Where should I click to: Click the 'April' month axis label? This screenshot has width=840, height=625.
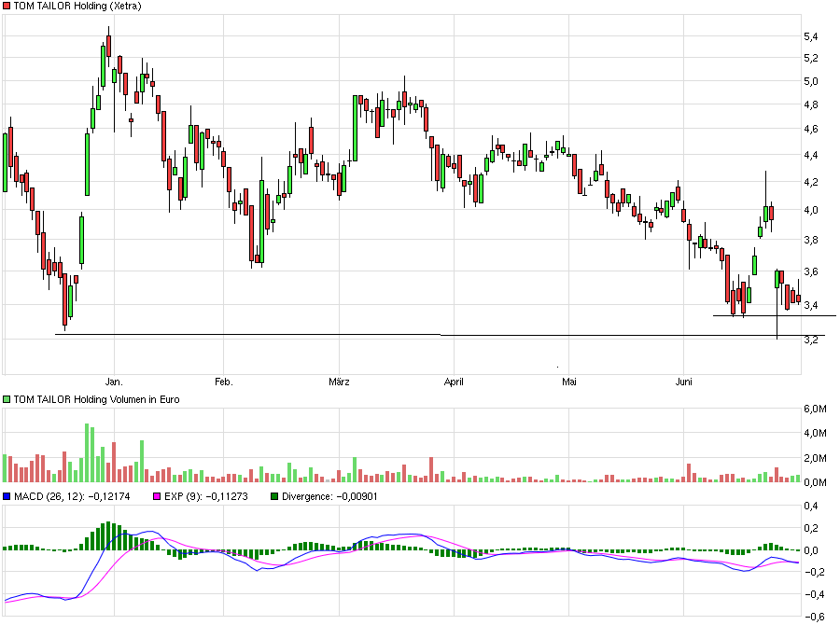(x=454, y=382)
